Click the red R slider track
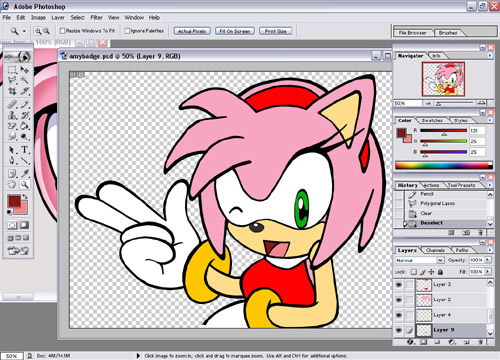The image size is (500, 360). 443,131
